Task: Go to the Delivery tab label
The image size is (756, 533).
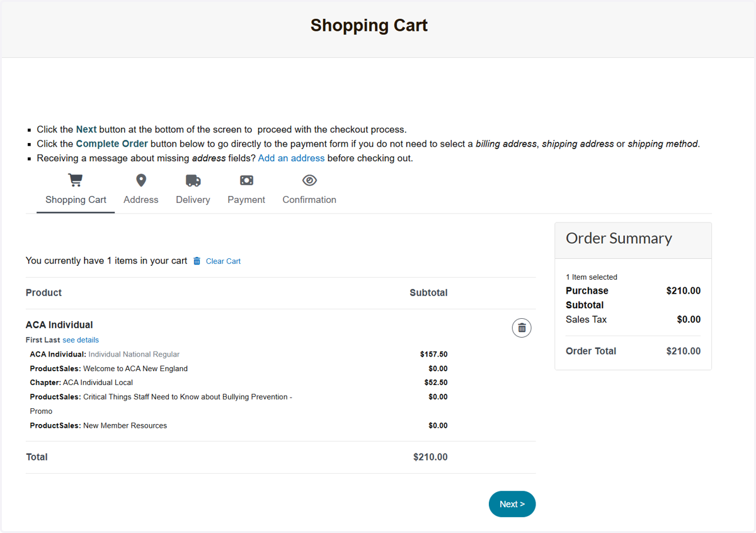Action: click(193, 200)
